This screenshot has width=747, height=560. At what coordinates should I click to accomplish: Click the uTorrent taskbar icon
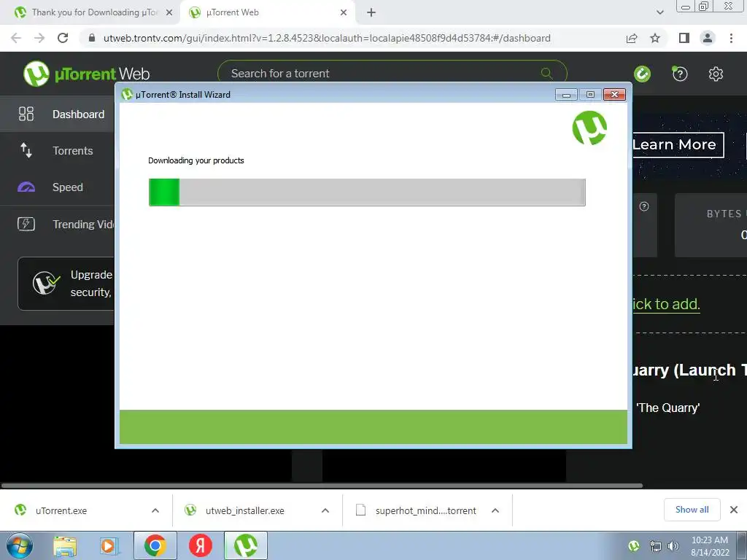[246, 545]
